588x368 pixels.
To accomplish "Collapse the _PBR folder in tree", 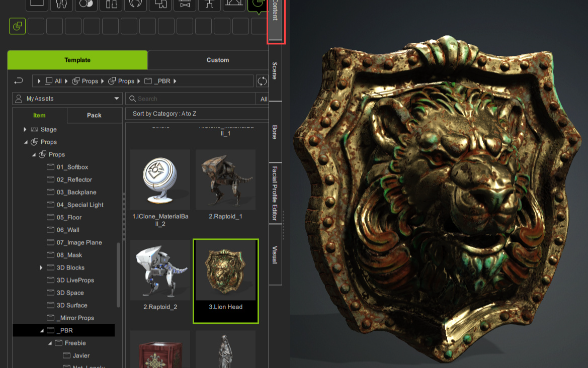I will 42,331.
